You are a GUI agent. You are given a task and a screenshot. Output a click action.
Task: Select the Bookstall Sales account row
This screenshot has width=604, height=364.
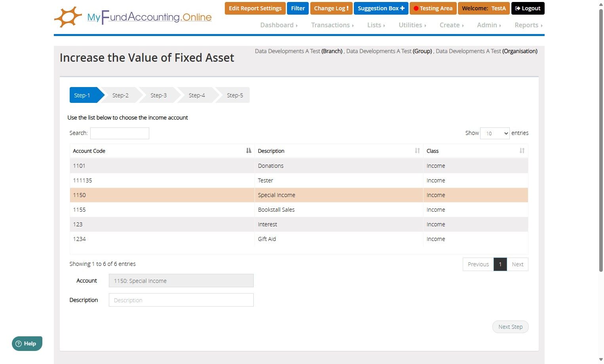pyautogui.click(x=276, y=210)
